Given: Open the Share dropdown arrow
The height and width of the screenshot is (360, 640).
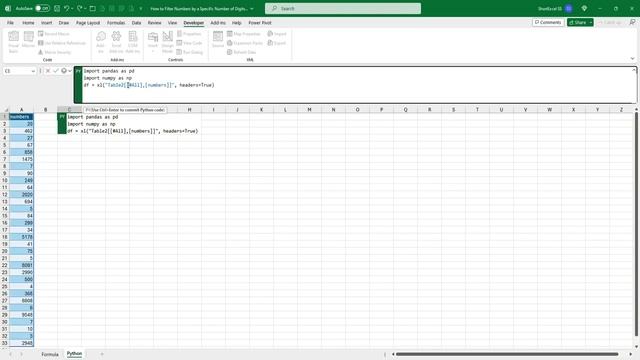Looking at the screenshot, I should pyautogui.click(x=591, y=22).
